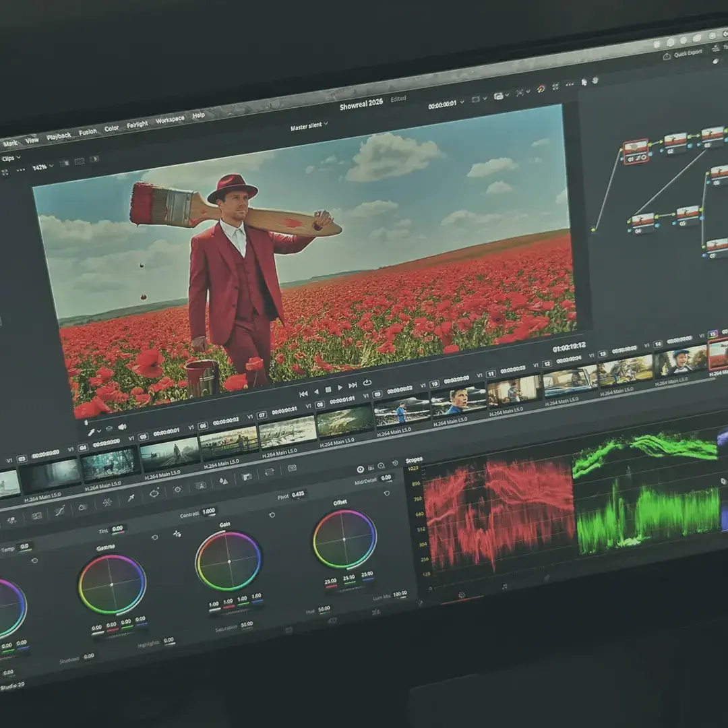Click the Gamma color wheel center

tap(112, 584)
